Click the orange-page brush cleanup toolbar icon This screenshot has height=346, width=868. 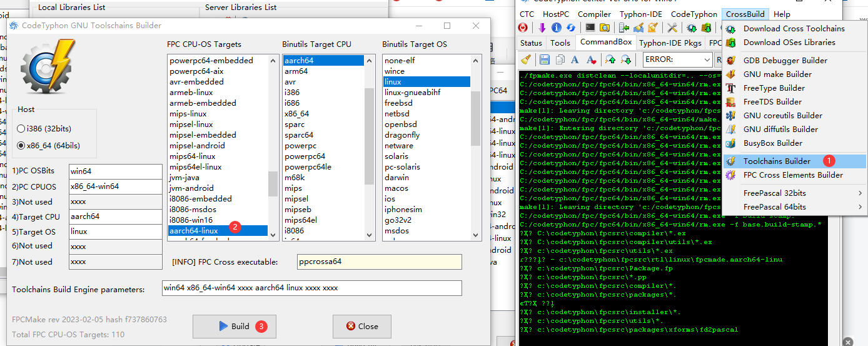(653, 28)
